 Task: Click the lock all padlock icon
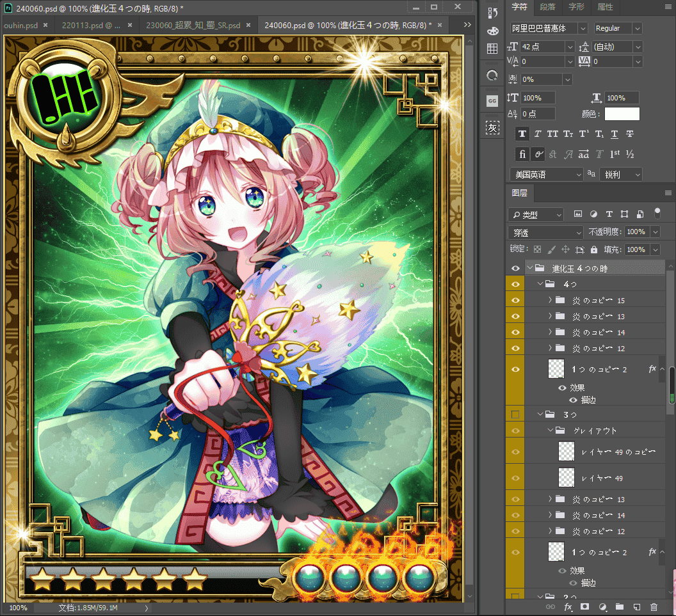tap(594, 249)
